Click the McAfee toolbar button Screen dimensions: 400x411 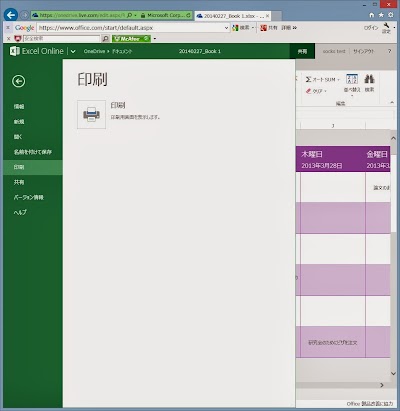click(131, 39)
